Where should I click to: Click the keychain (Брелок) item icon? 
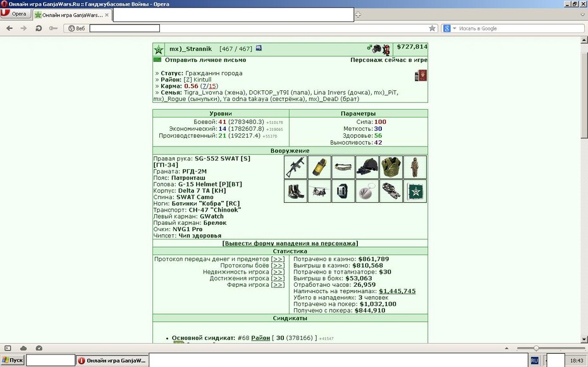pyautogui.click(x=367, y=191)
